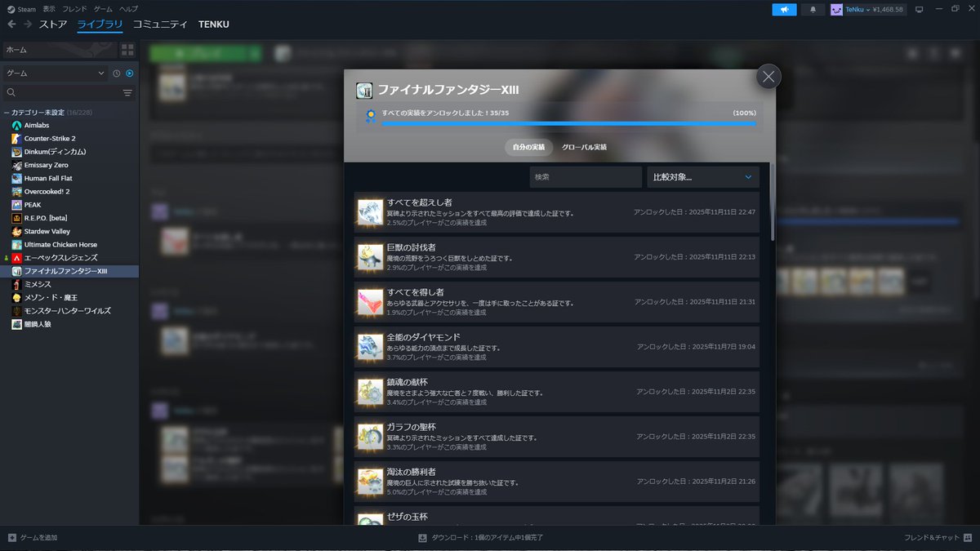Click the ミメシス game icon
Image resolution: width=980 pixels, height=551 pixels.
pos(16,284)
